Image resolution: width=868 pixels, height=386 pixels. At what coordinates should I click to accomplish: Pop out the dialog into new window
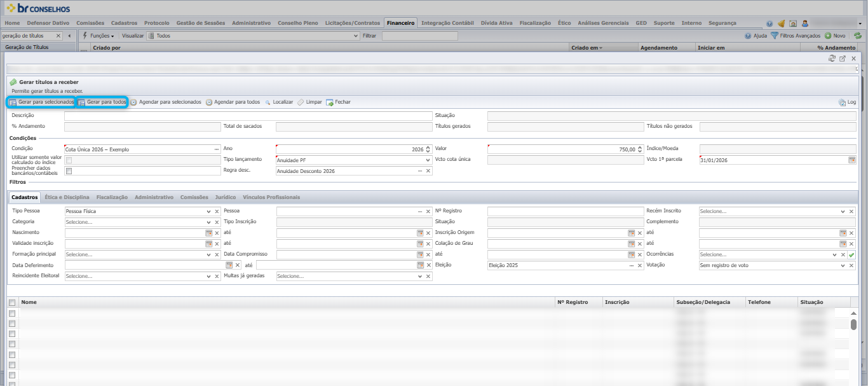[843, 59]
